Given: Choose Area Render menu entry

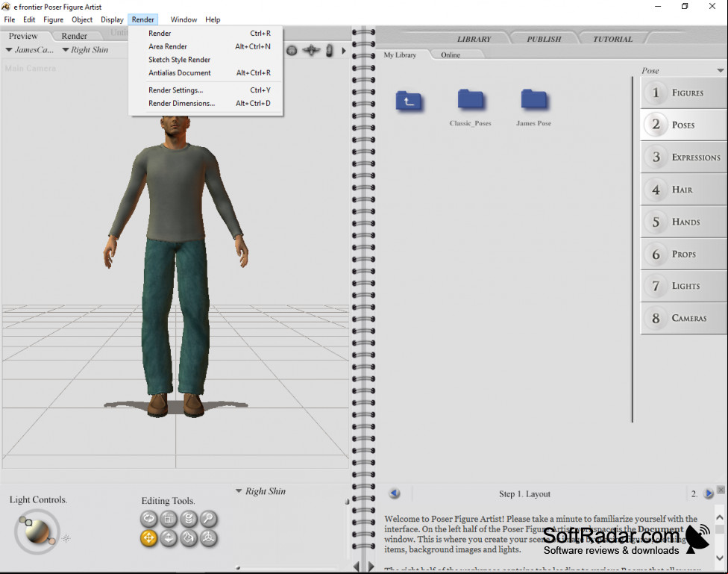Looking at the screenshot, I should click(206, 46).
